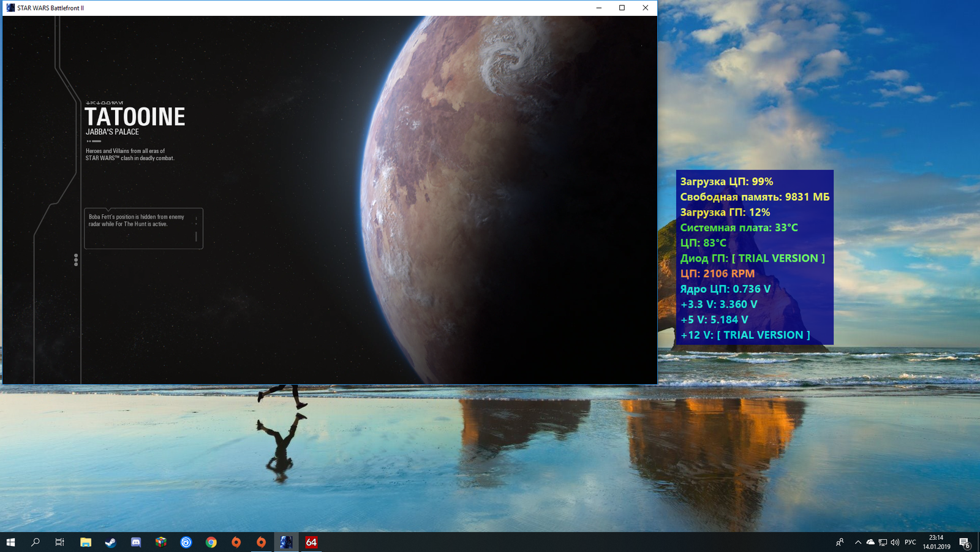
Task: Open the Origin icon beside Battlefront icon
Action: 262,542
